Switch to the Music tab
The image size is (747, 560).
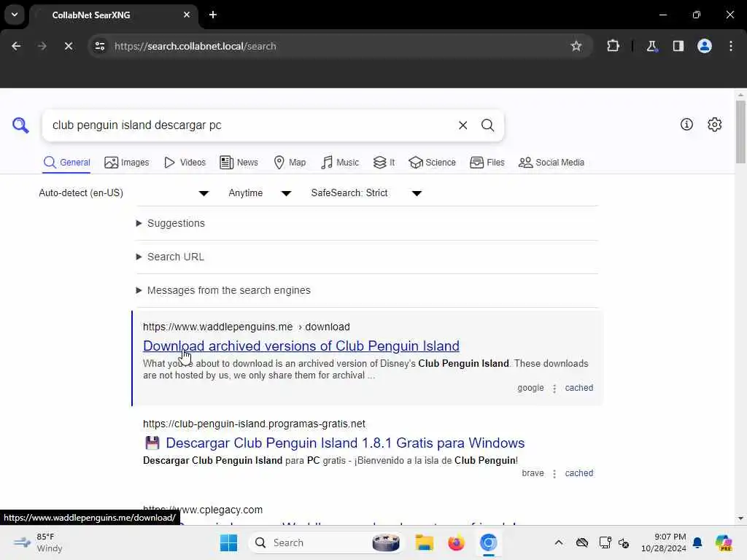click(340, 163)
